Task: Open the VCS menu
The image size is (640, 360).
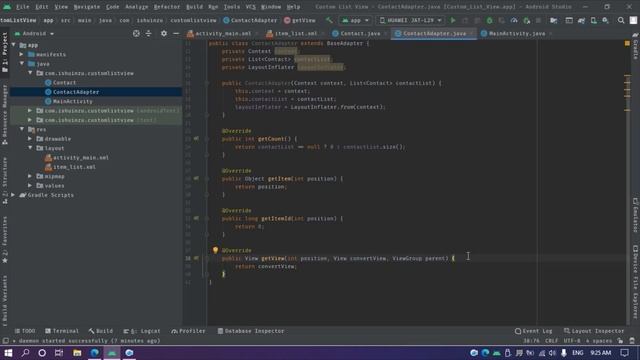Action: coord(251,7)
